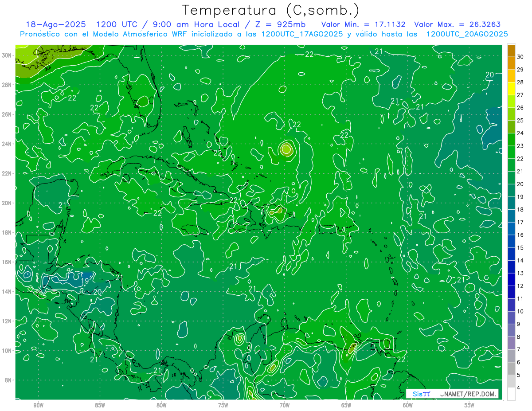Click value '16' on the color scale
The image size is (532, 411).
click(x=520, y=235)
